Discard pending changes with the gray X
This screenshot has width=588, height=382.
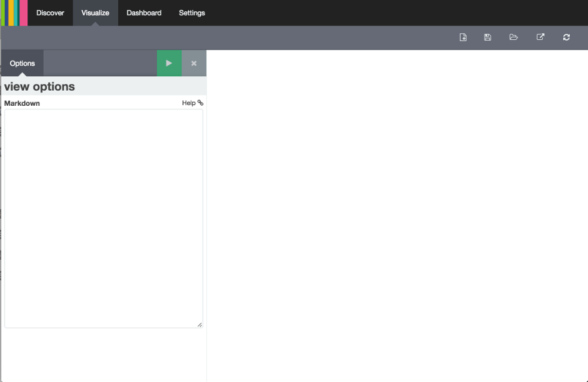(x=193, y=63)
